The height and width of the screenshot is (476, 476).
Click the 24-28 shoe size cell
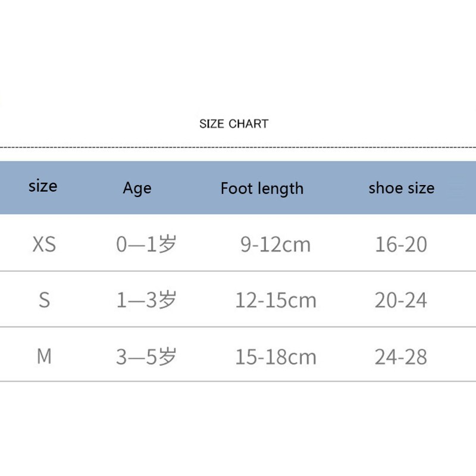(401, 357)
